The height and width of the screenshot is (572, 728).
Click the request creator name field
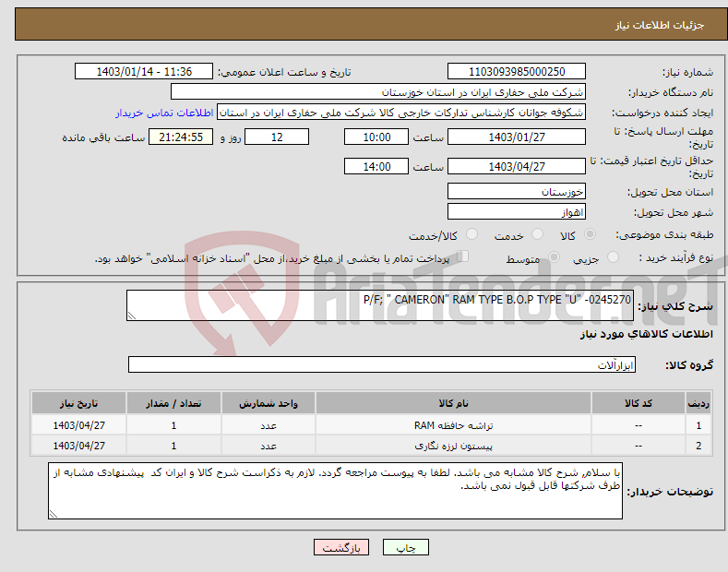401,113
